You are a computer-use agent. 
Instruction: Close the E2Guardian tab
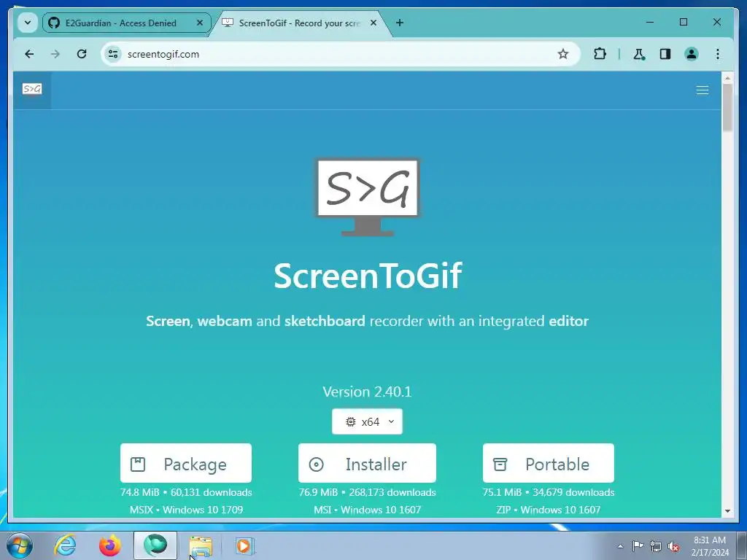[x=200, y=23]
